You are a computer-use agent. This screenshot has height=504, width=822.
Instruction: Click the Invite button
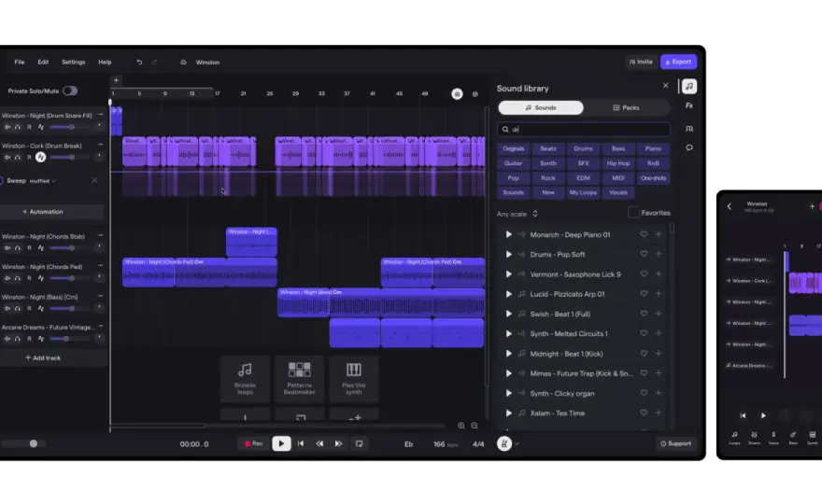[x=641, y=62]
